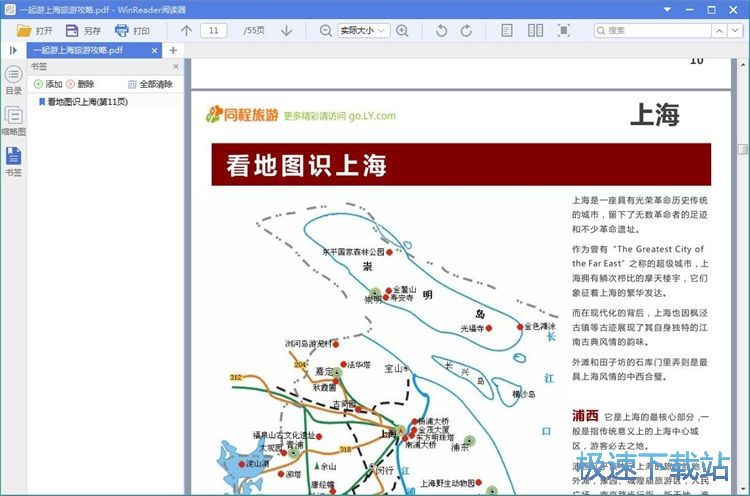Collapse the sidebar with the arrow toggle
The height and width of the screenshot is (496, 750).
(13, 50)
